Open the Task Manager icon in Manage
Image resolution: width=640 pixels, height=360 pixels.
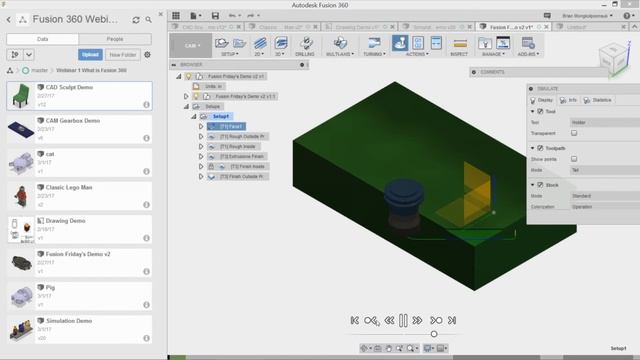pyautogui.click(x=503, y=43)
